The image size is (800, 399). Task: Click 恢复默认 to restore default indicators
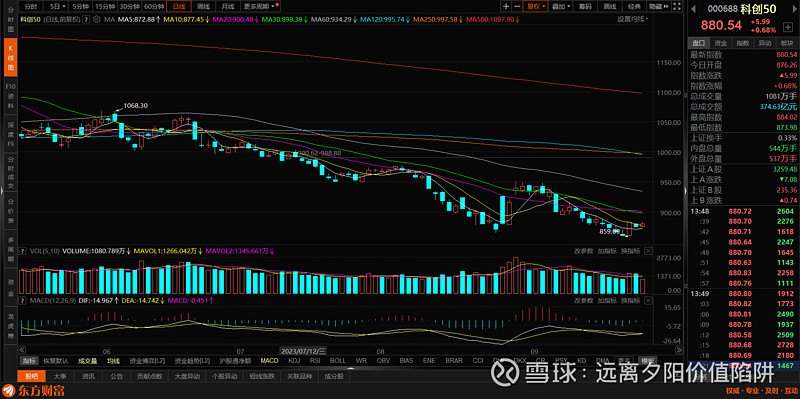(x=56, y=361)
